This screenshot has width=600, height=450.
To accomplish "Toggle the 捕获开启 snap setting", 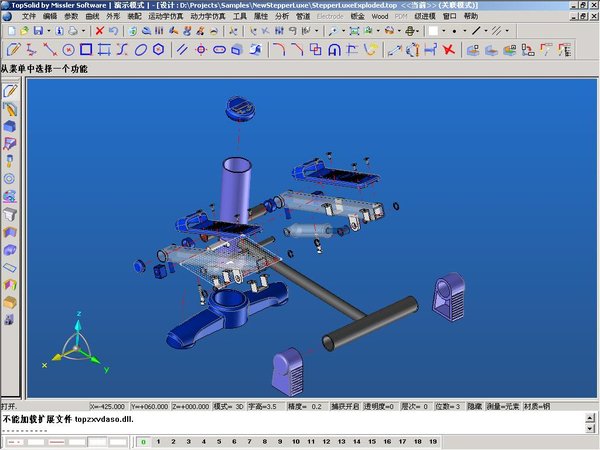I will click(x=343, y=407).
